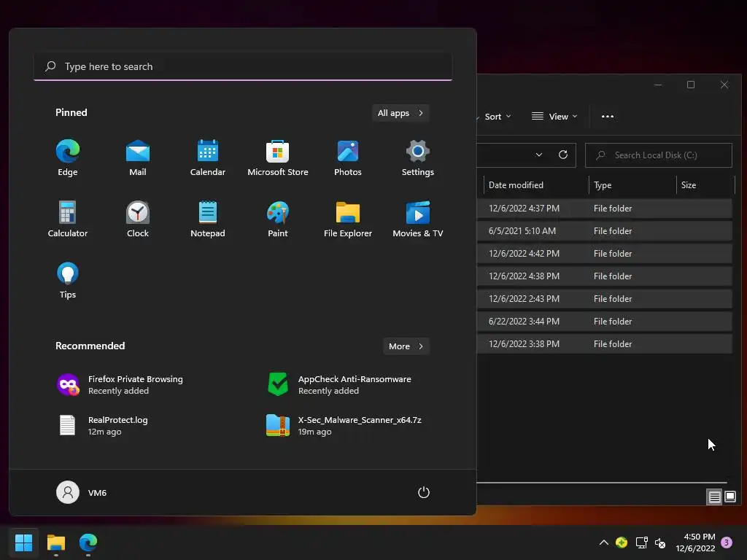This screenshot has height=560, width=747.
Task: Switch Explorer to large thumbnails view
Action: (x=729, y=497)
